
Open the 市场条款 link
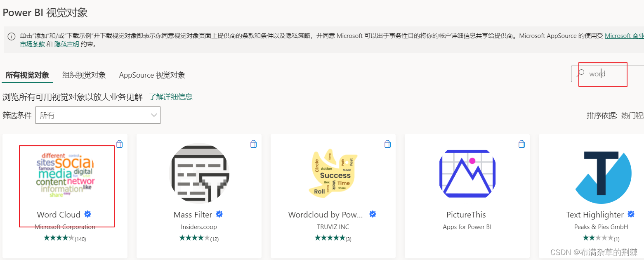32,44
